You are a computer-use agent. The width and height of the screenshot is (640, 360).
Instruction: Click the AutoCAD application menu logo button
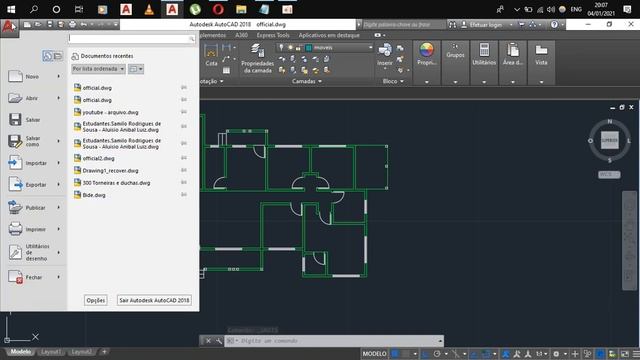click(8, 27)
